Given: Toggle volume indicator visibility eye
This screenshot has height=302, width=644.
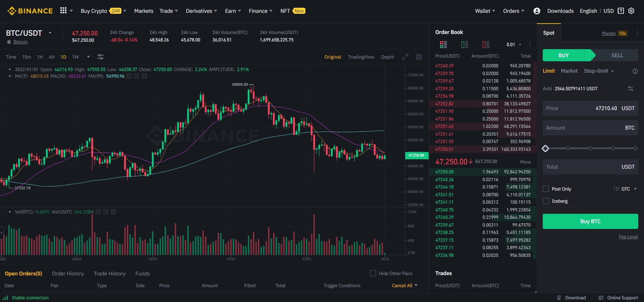Looking at the screenshot, I should click(98, 212).
